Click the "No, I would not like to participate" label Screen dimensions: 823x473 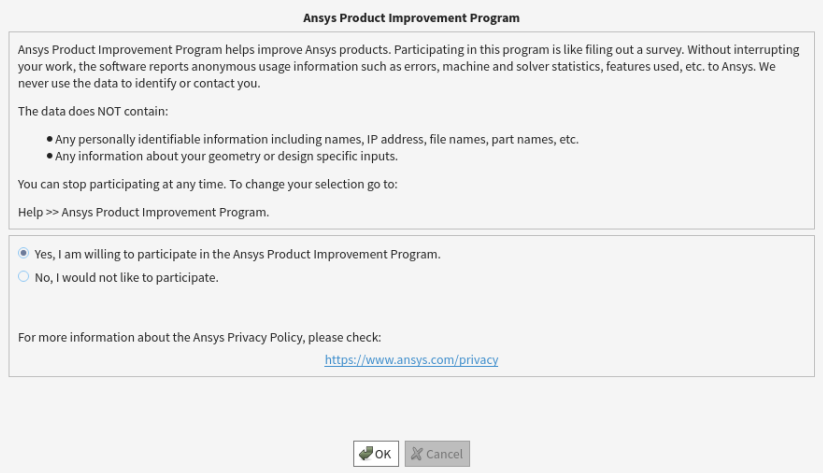click(x=126, y=277)
